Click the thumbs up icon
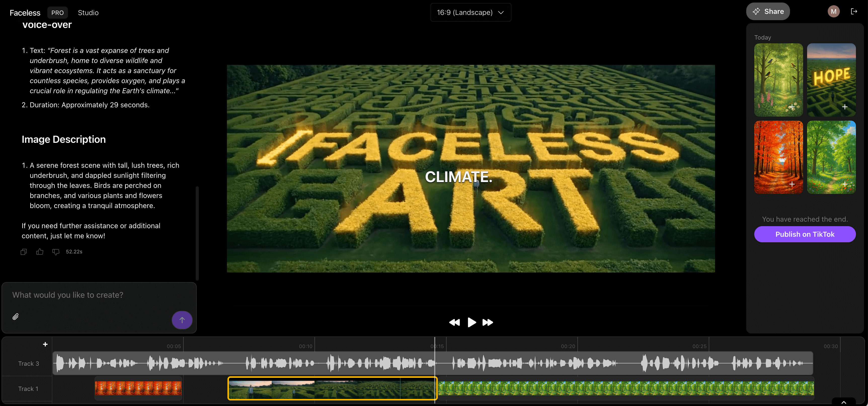This screenshot has height=406, width=868. (40, 252)
